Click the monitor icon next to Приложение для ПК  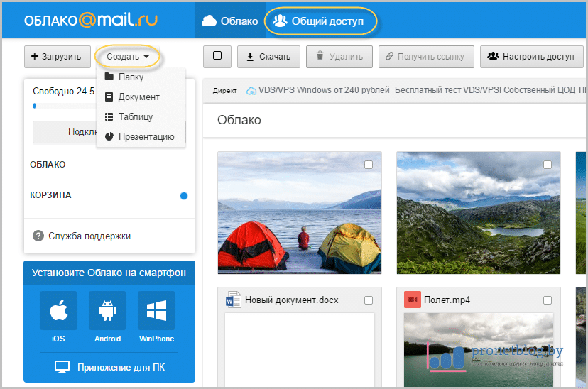coord(62,366)
